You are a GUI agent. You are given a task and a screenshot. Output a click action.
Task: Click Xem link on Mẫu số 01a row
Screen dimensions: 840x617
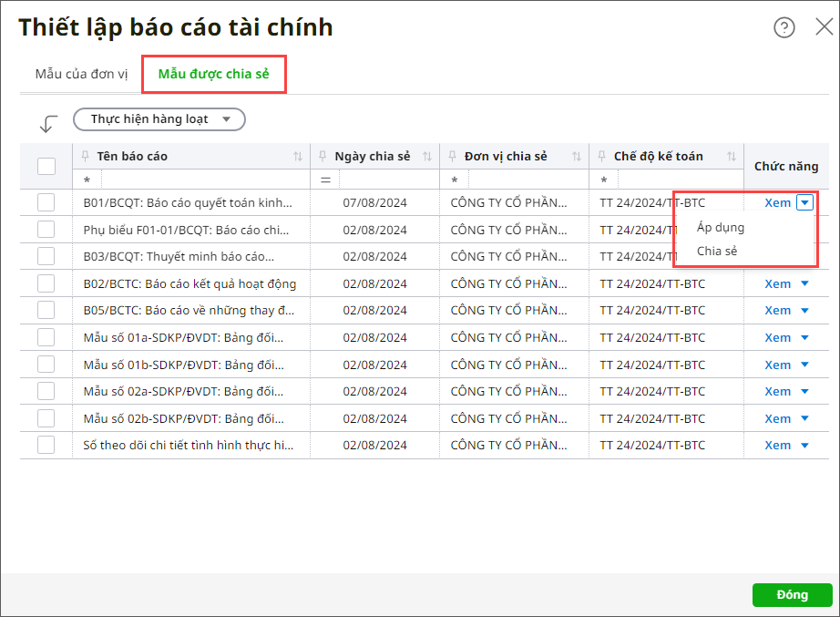point(777,338)
